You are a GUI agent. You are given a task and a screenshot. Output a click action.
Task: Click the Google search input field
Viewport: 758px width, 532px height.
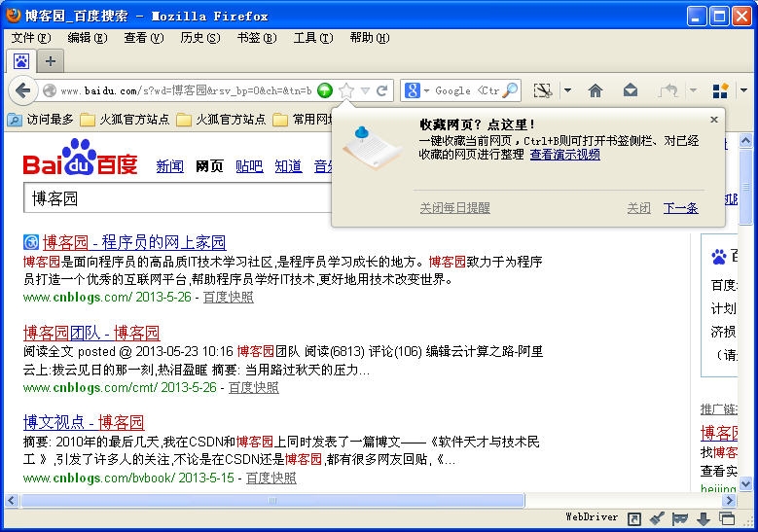pos(466,90)
